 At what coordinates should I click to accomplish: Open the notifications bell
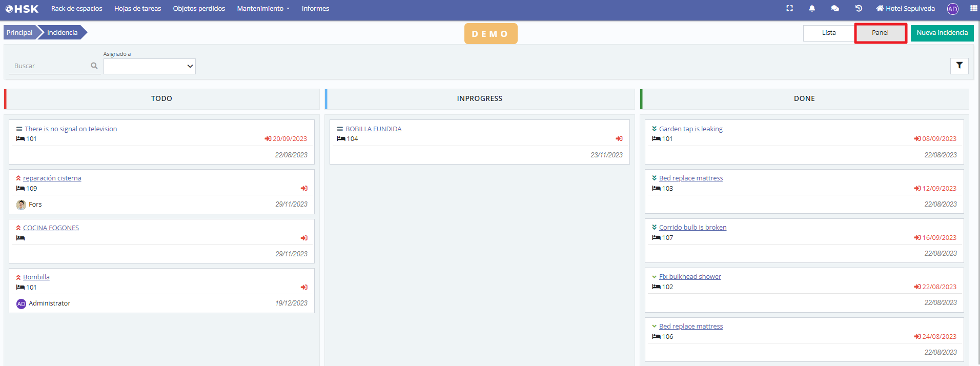(x=812, y=8)
